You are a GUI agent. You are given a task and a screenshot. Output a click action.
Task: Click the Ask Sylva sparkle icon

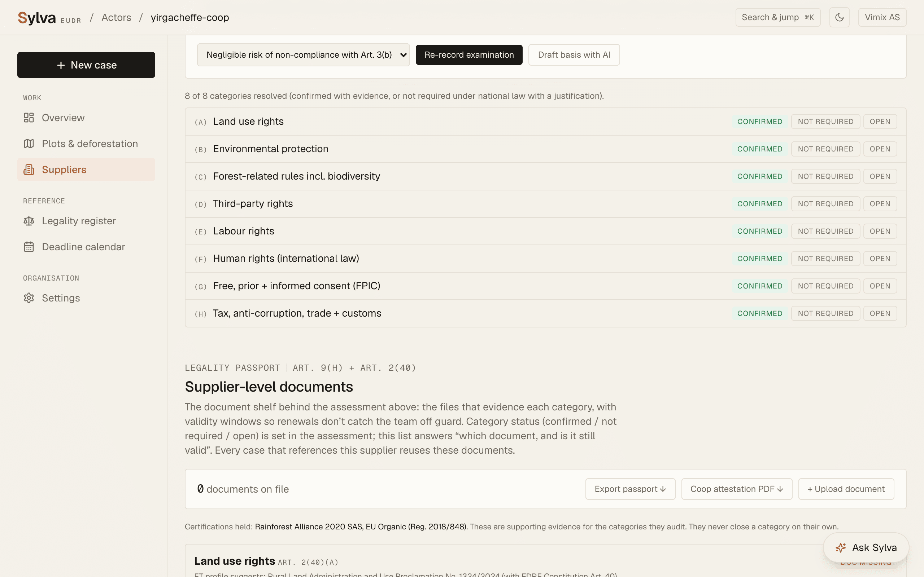click(840, 548)
